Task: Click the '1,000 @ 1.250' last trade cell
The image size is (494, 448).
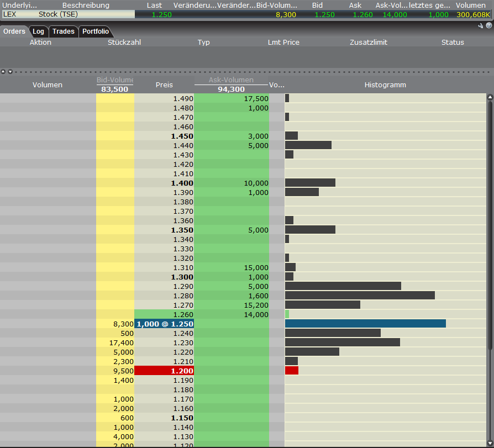Action: pos(164,324)
